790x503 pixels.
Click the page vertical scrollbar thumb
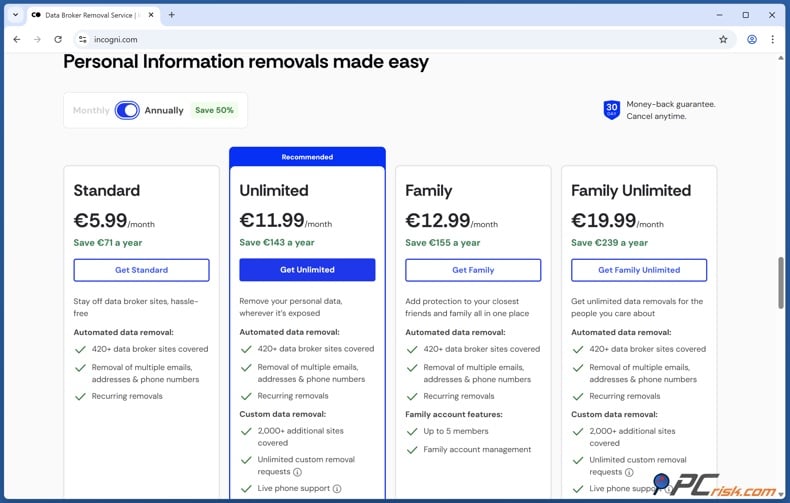pos(781,282)
